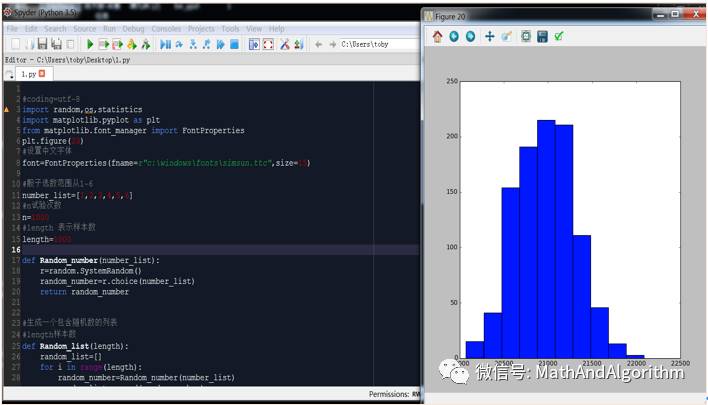Screen dimensions: 708x405
Task: Open the Consoles menu
Action: click(166, 29)
